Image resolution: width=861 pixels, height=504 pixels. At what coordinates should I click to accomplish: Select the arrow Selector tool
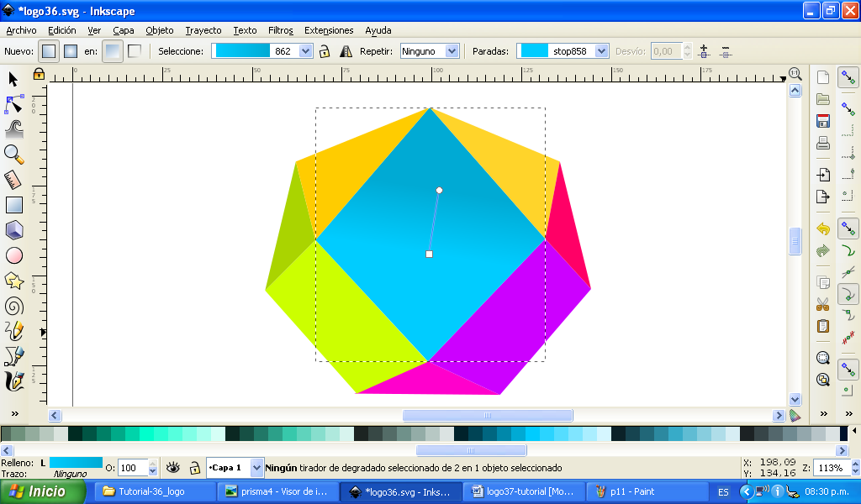click(x=13, y=80)
